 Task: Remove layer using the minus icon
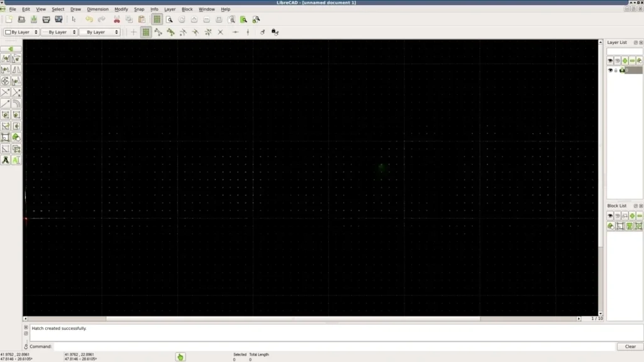tap(632, 60)
